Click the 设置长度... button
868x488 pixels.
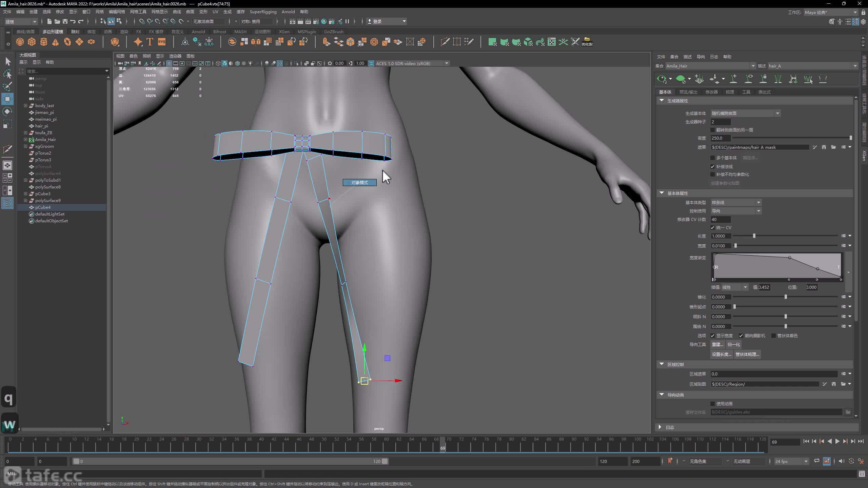pos(721,354)
